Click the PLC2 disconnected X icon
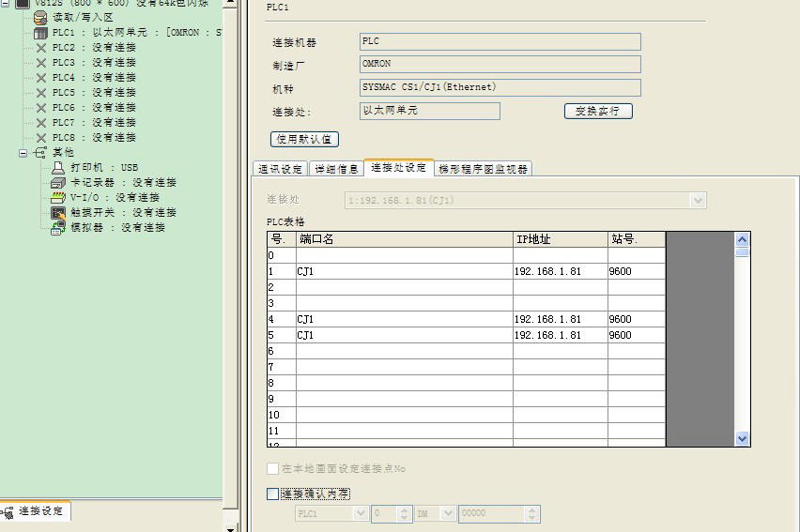 40,47
